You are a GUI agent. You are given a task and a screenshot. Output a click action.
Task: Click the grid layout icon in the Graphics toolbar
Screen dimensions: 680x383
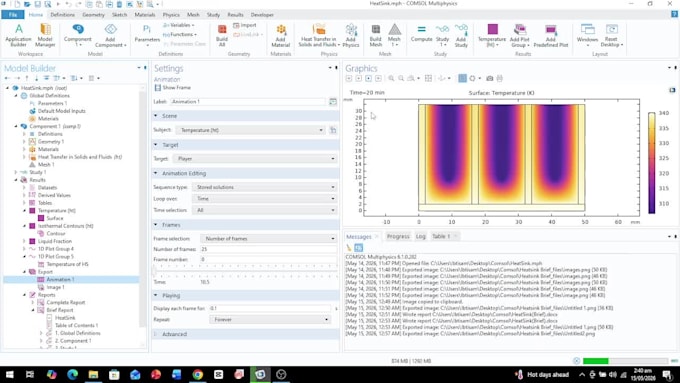coord(428,79)
